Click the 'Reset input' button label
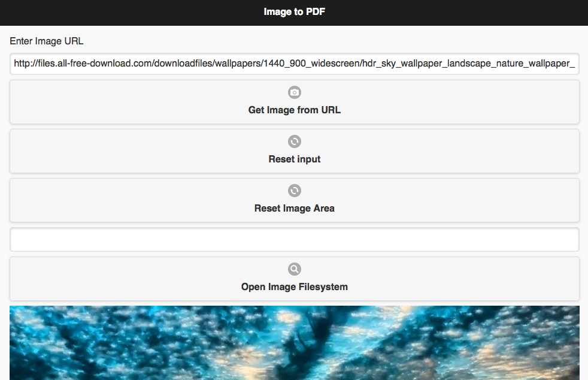Viewport: 588px width, 380px height. click(295, 159)
